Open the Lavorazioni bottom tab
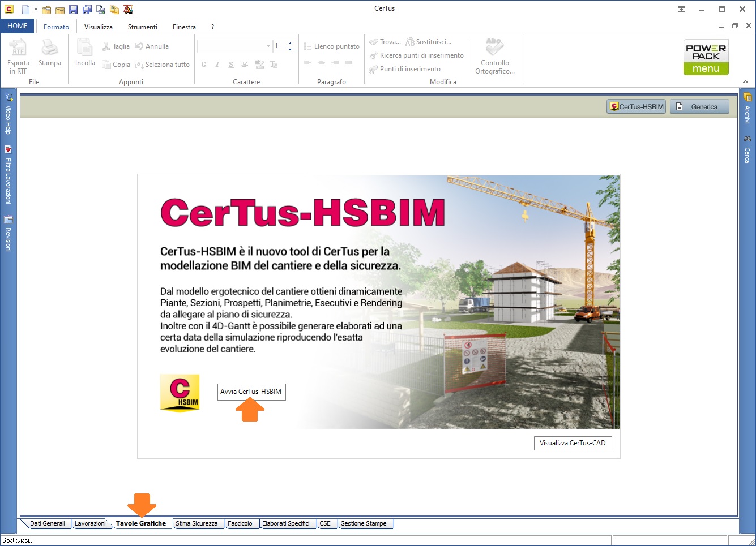This screenshot has height=546, width=756. 90,523
